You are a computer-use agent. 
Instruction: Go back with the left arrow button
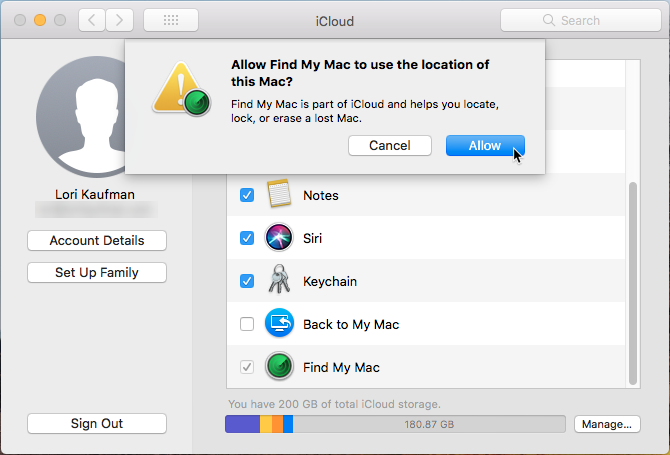(92, 20)
